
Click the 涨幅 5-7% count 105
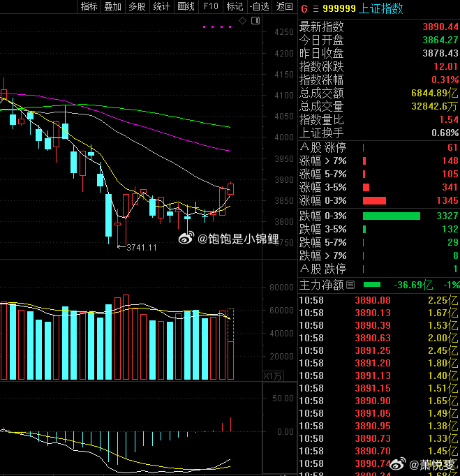(450, 174)
